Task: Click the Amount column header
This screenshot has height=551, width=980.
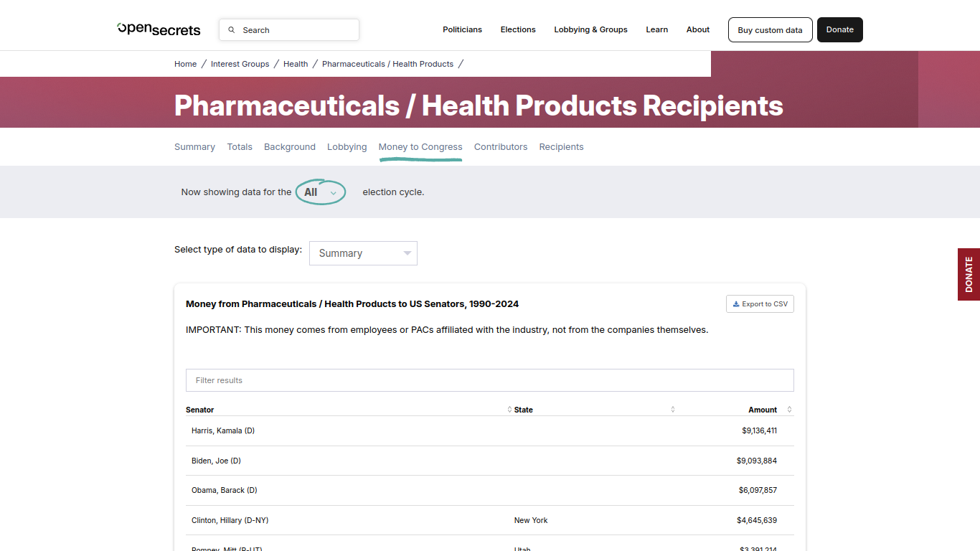Action: pyautogui.click(x=763, y=410)
